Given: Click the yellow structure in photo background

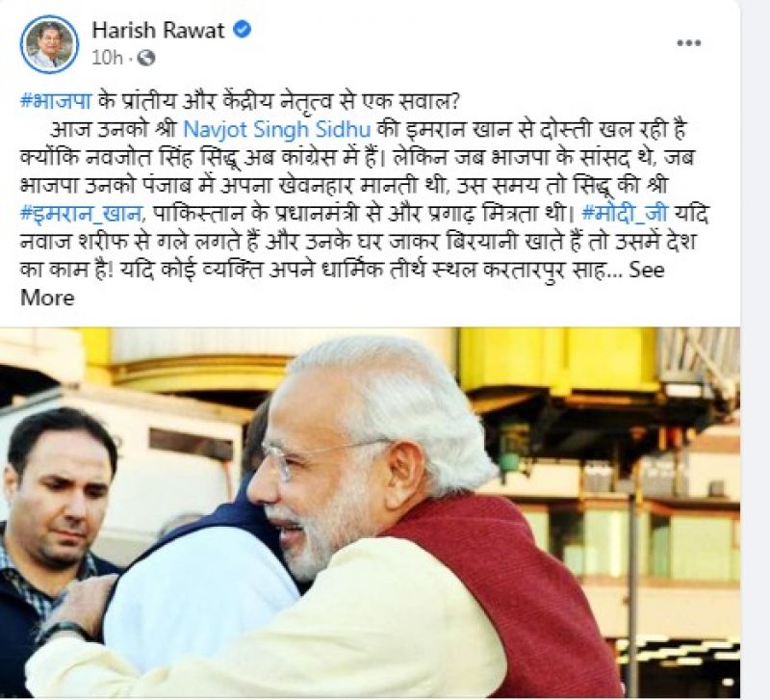Looking at the screenshot, I should tap(555, 358).
